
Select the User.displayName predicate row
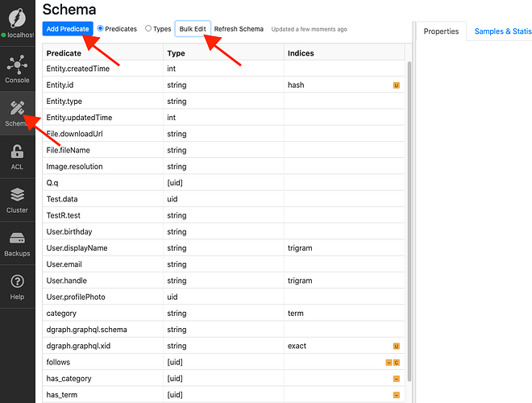[x=223, y=248]
